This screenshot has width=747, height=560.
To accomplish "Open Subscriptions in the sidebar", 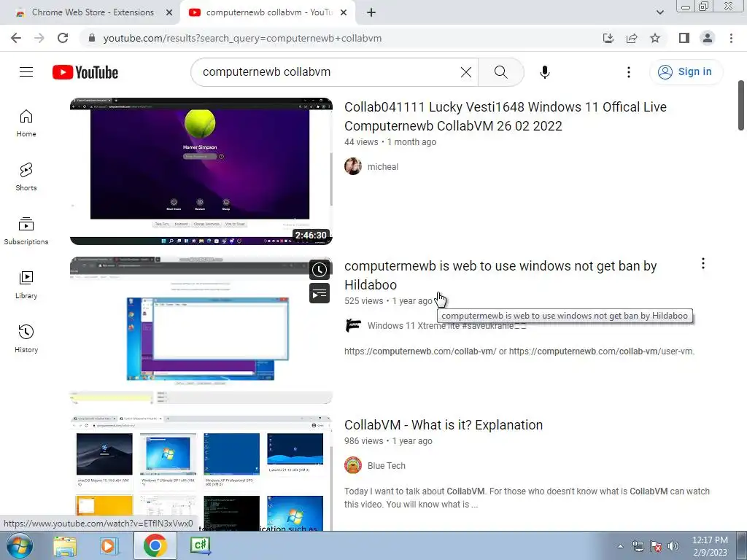I will tap(26, 230).
